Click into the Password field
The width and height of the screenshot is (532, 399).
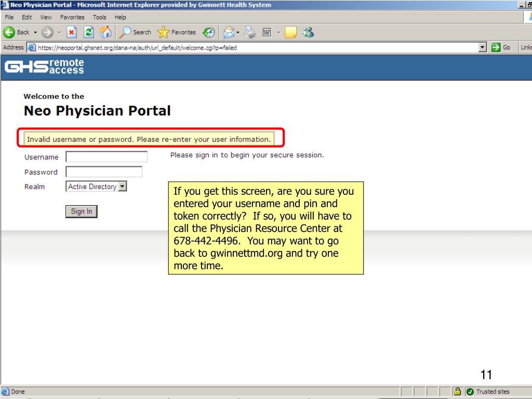104,171
